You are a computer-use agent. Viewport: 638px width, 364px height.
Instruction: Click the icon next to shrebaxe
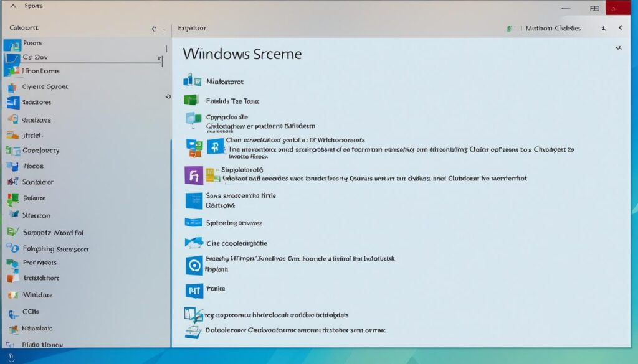pyautogui.click(x=13, y=119)
